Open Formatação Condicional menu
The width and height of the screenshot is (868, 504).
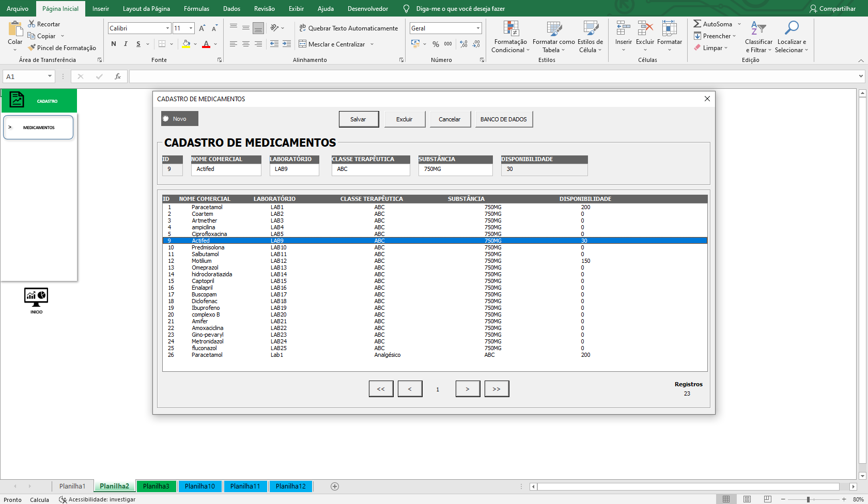pyautogui.click(x=510, y=37)
